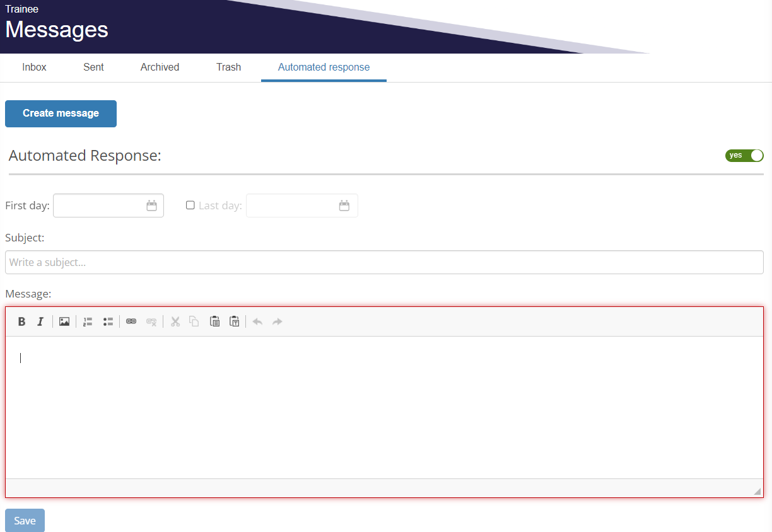Screen dimensions: 772x532
Task: Apply italic formatting in the editor toolbar
Action: coord(40,321)
